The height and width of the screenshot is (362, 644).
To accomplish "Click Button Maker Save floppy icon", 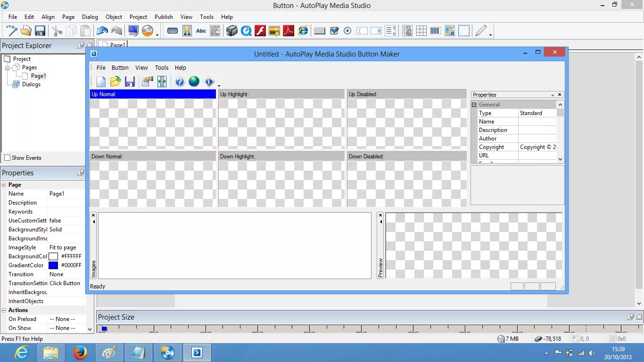I will 130,82.
